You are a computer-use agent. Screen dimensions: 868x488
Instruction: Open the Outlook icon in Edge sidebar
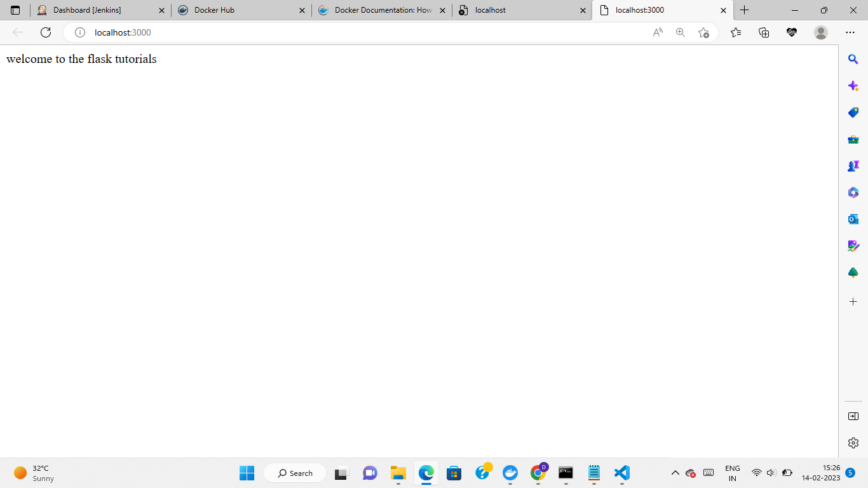pos(853,219)
